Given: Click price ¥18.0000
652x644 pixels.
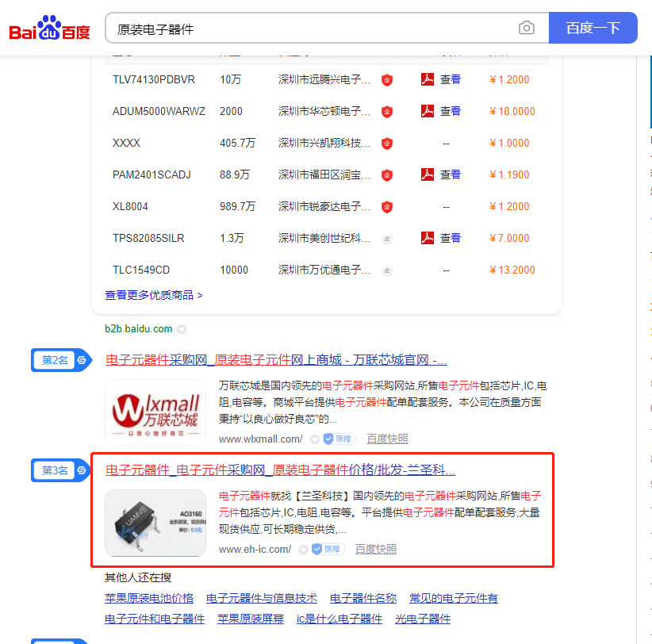Looking at the screenshot, I should [x=512, y=111].
